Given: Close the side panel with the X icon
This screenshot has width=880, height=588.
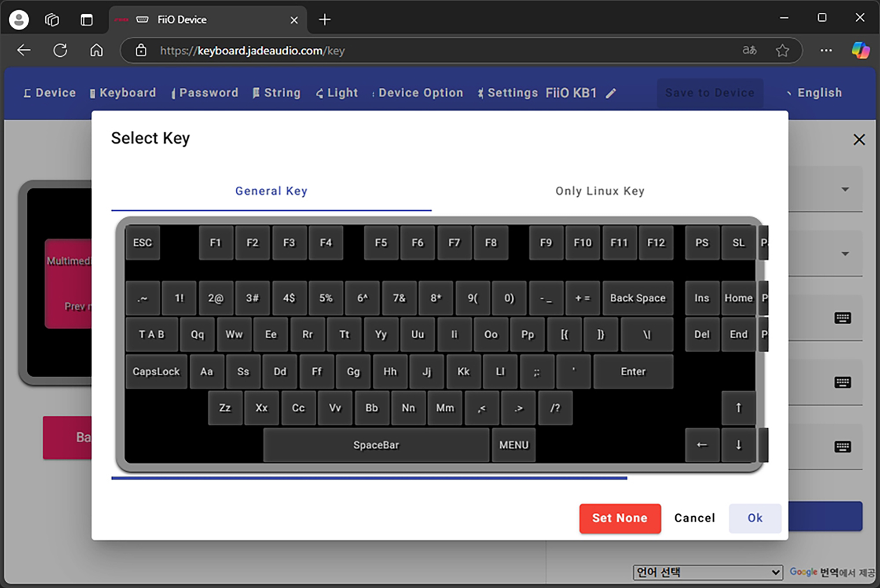Looking at the screenshot, I should pyautogui.click(x=859, y=140).
